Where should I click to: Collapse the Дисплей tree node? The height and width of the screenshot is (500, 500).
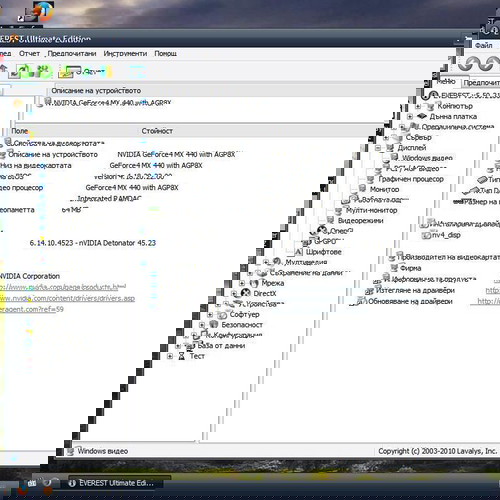[378, 148]
